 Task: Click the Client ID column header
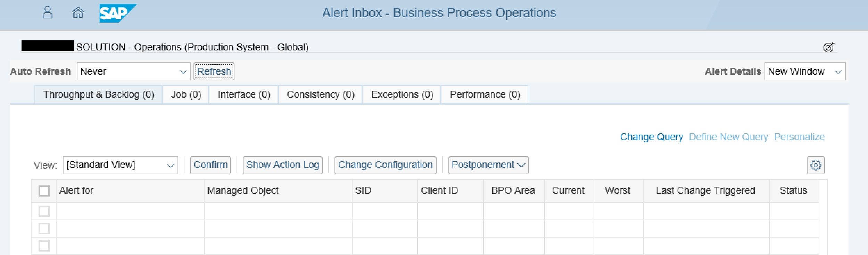450,191
